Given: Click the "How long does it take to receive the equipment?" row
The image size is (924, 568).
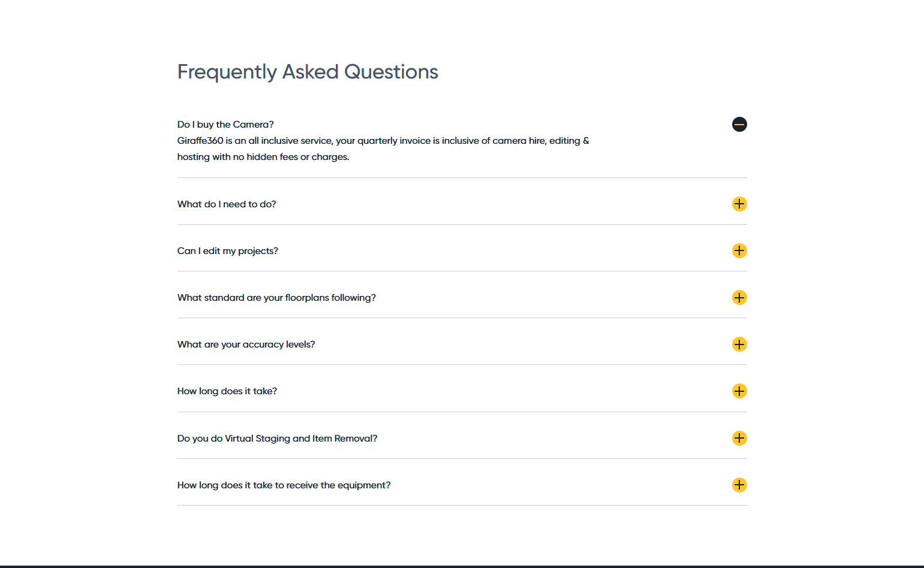Looking at the screenshot, I should click(284, 485).
